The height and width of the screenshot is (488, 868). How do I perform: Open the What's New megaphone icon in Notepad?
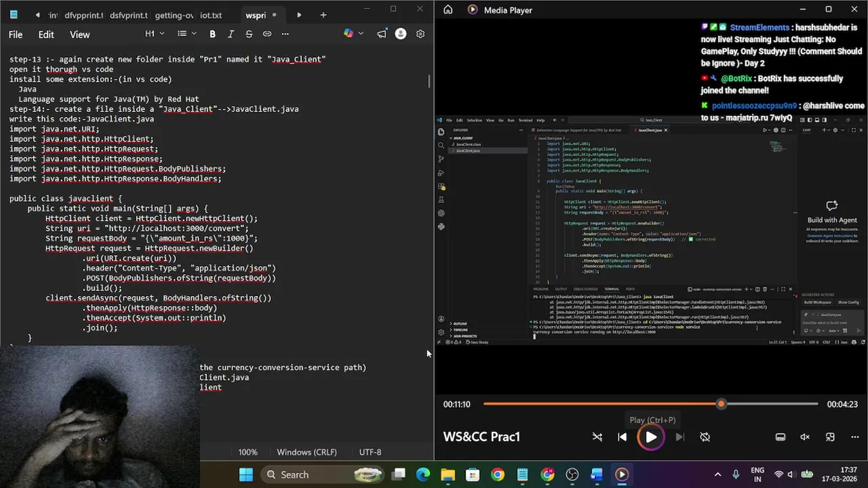coord(382,34)
